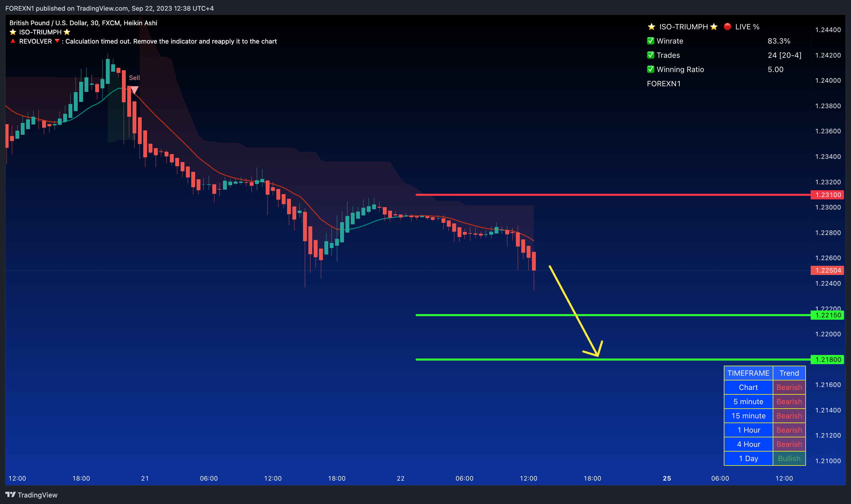Click the green 1.22150 price label
This screenshot has width=851, height=504.
(x=828, y=315)
